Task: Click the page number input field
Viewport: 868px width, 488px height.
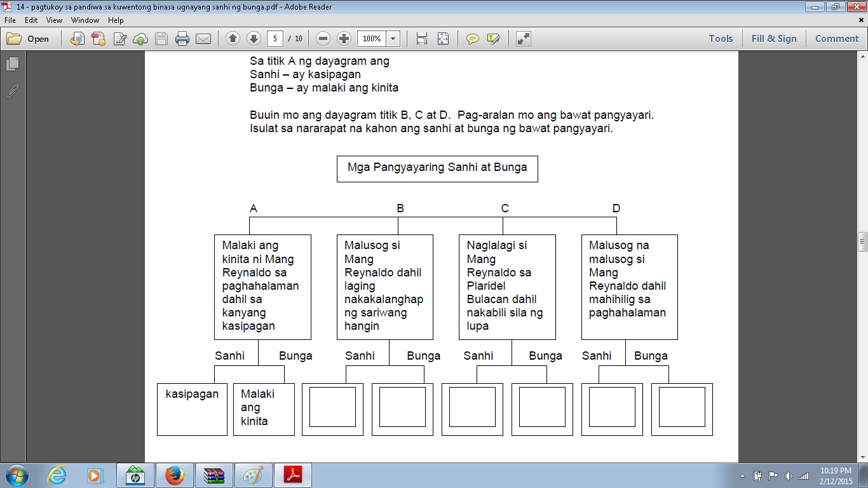Action: click(x=275, y=39)
